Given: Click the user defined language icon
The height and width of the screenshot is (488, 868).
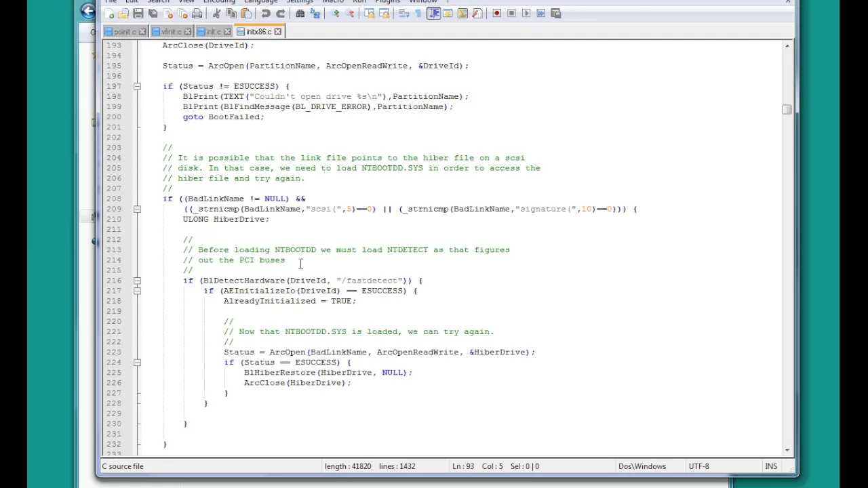Looking at the screenshot, I should coord(448,13).
